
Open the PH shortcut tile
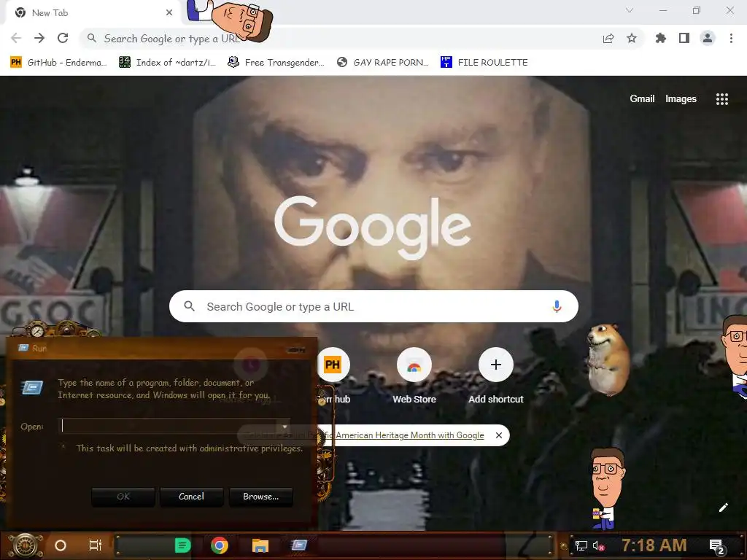pyautogui.click(x=333, y=365)
